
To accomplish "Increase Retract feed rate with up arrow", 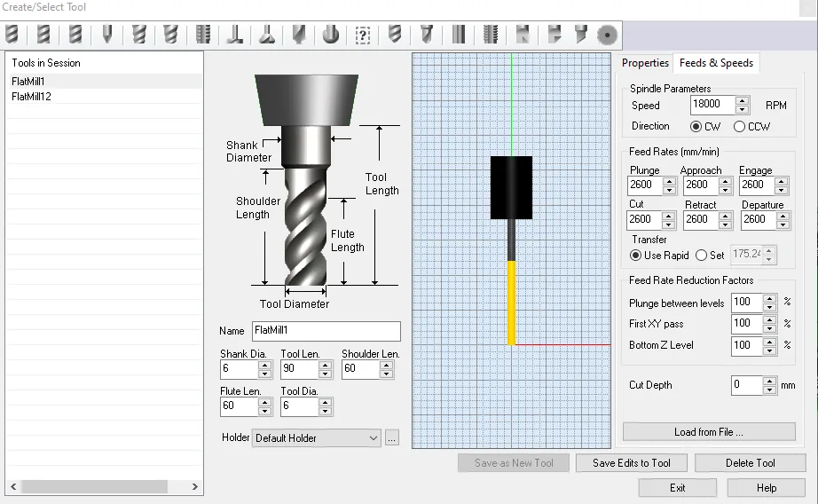I will click(725, 216).
